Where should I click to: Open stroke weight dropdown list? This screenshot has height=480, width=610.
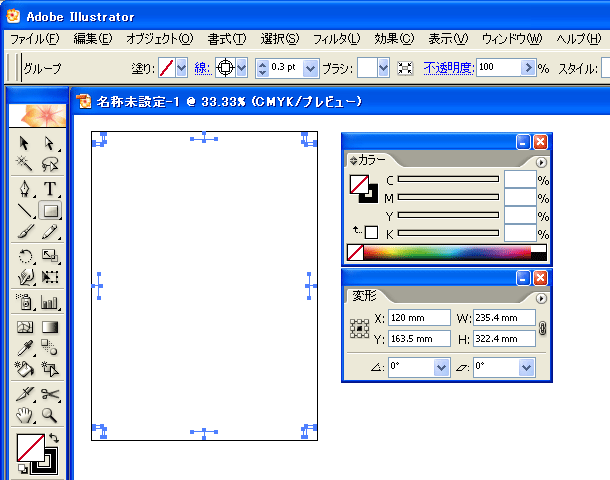pos(310,69)
